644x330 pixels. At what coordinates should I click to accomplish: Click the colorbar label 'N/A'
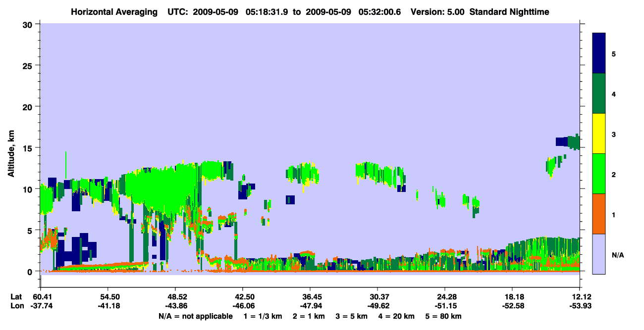click(617, 255)
